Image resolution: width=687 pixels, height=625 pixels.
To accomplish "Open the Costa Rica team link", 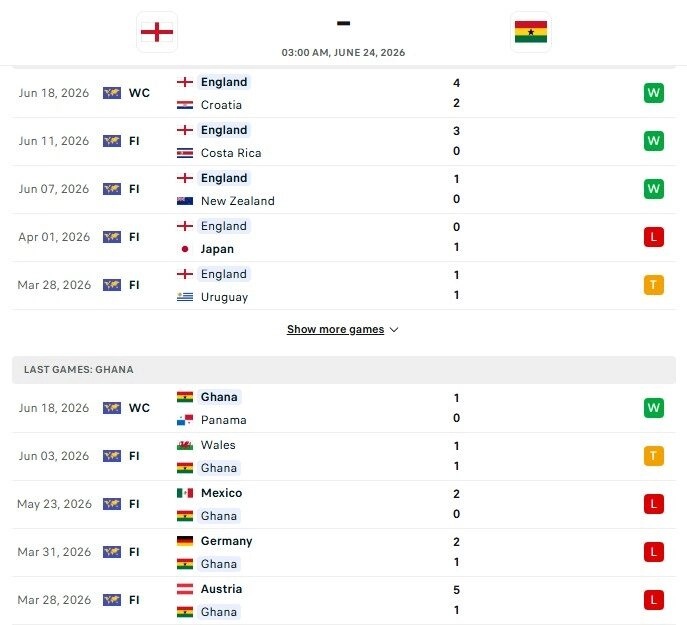I will [x=231, y=153].
